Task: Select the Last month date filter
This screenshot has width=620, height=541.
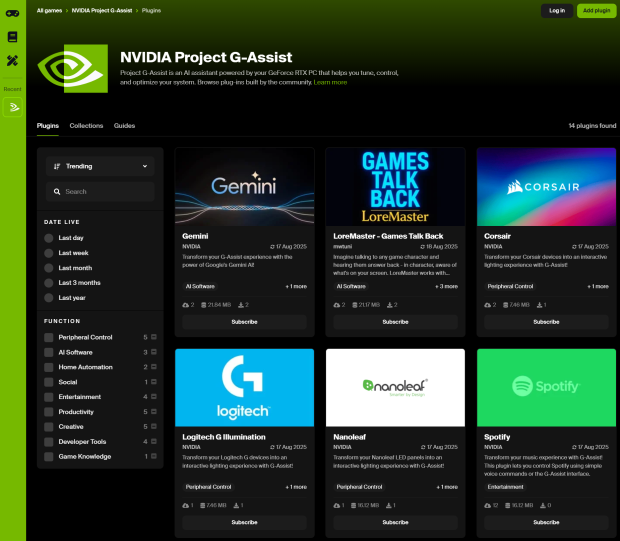Action: coord(49,268)
